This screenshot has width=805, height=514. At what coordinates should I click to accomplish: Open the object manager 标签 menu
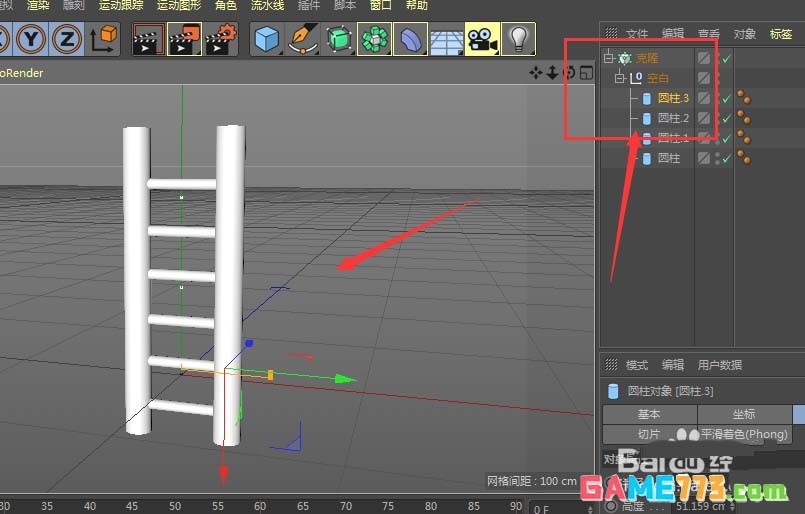pos(780,34)
